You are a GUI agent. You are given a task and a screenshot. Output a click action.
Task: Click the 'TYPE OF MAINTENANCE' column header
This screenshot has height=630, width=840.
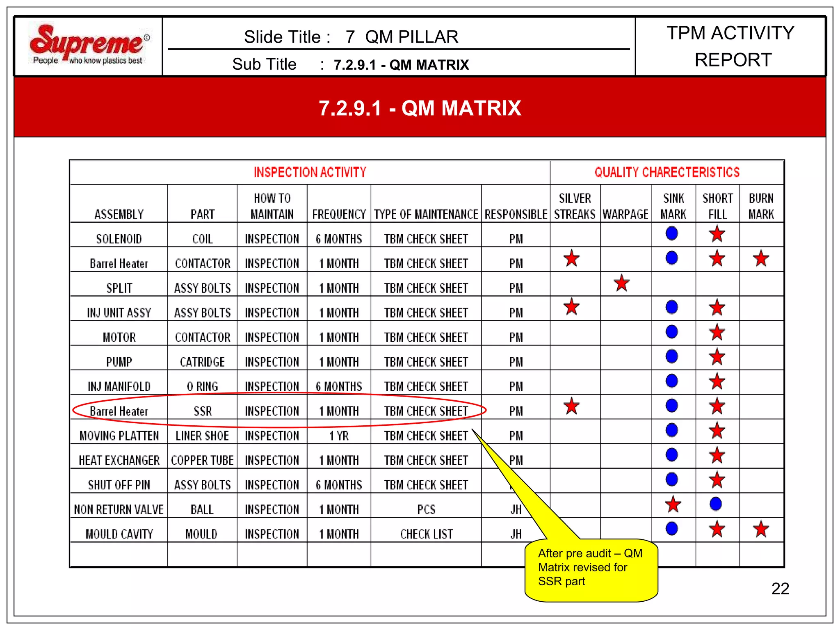click(426, 214)
